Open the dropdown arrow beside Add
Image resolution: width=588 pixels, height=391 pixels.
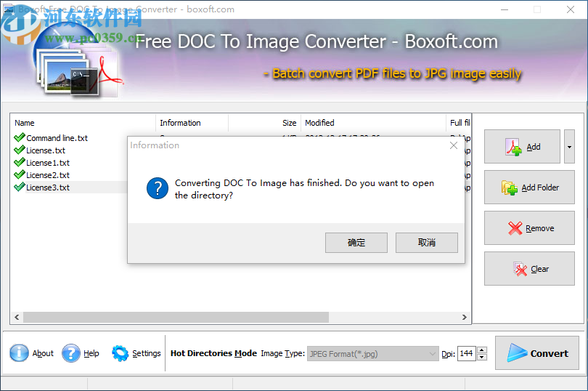coord(569,147)
